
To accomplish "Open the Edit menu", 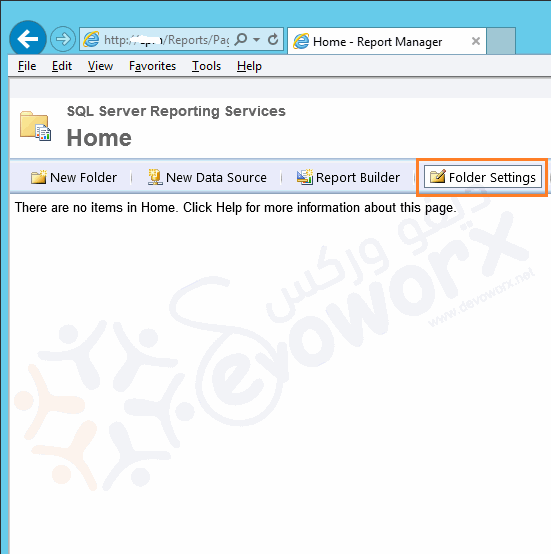I will click(x=61, y=66).
